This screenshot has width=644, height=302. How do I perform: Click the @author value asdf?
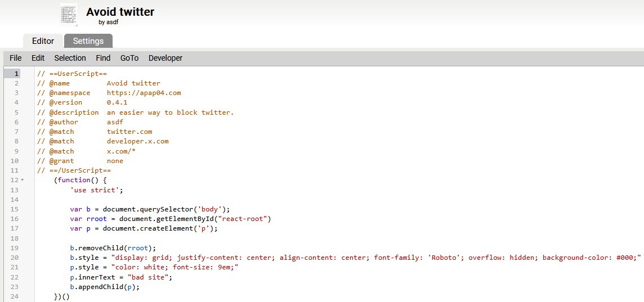(115, 122)
